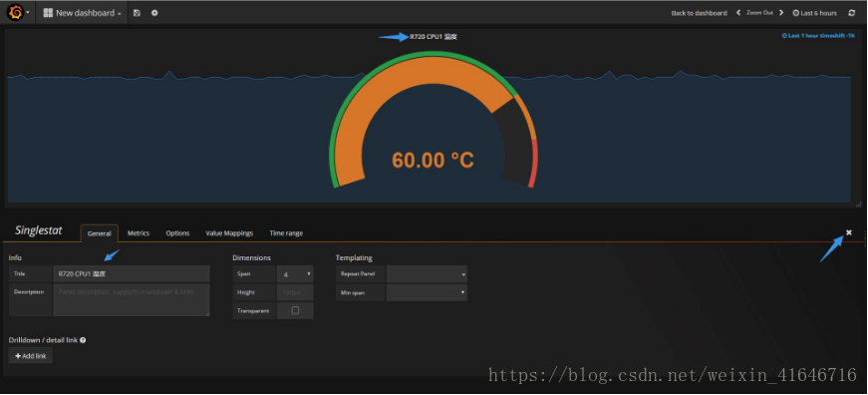Toggle the Transparent checkbox
The height and width of the screenshot is (395, 868).
295,310
